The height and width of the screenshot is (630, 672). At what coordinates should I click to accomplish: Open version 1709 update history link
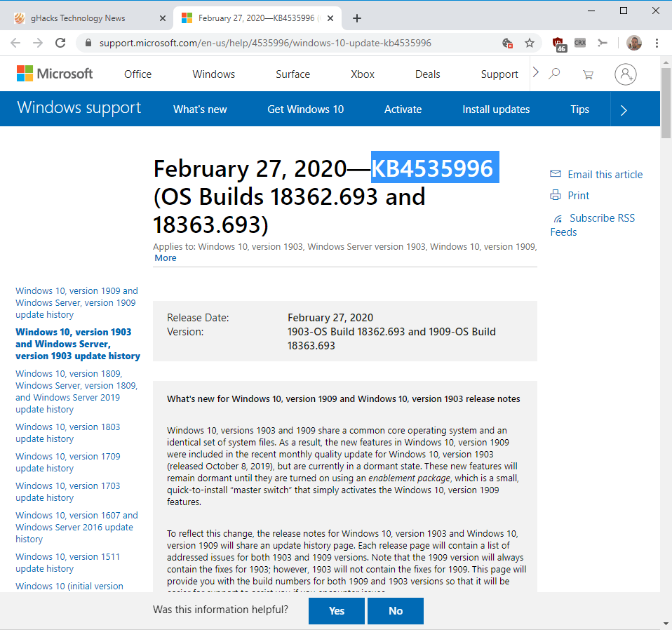[68, 462]
